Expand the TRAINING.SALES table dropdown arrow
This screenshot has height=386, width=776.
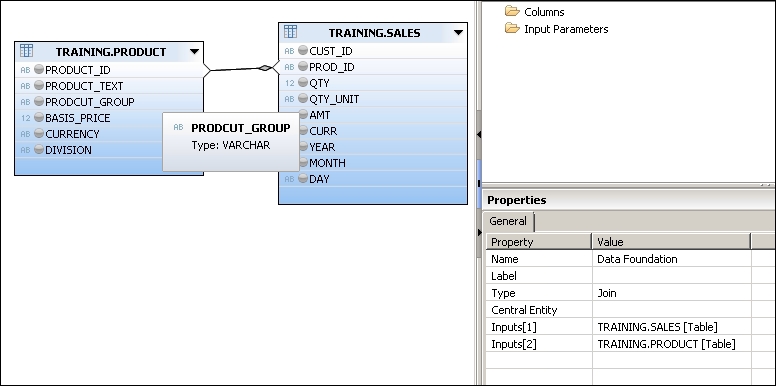tap(458, 33)
